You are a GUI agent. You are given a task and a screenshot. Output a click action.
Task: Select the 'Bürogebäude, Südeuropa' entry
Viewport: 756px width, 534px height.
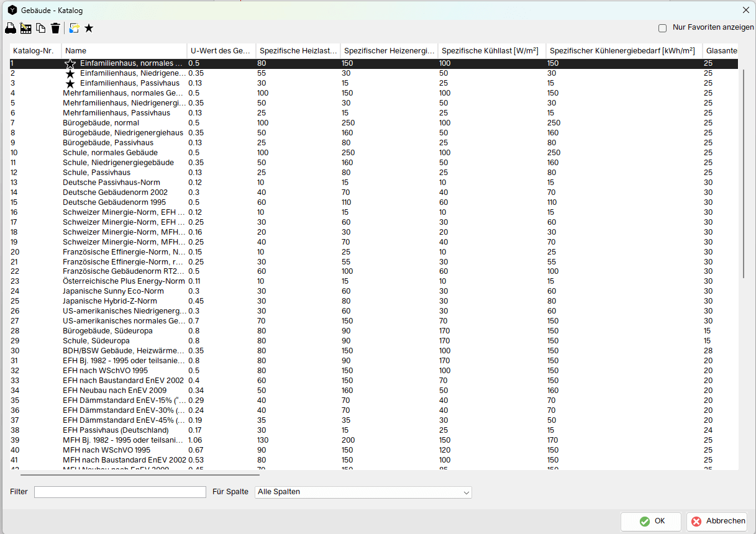pyautogui.click(x=107, y=331)
